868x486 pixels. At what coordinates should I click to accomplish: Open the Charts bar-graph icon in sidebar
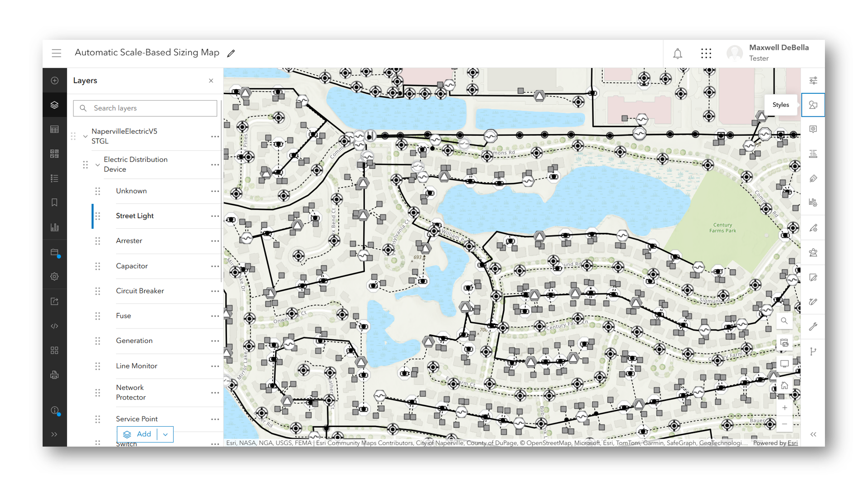[x=54, y=227]
